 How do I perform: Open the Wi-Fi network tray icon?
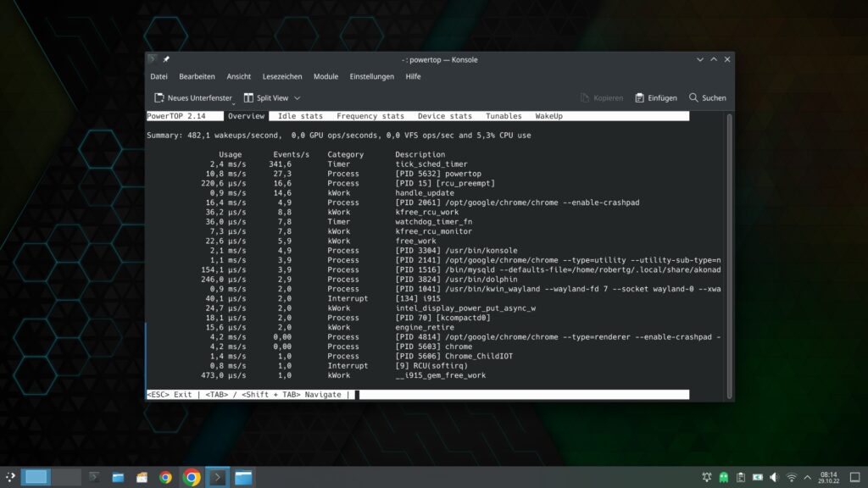pos(792,477)
